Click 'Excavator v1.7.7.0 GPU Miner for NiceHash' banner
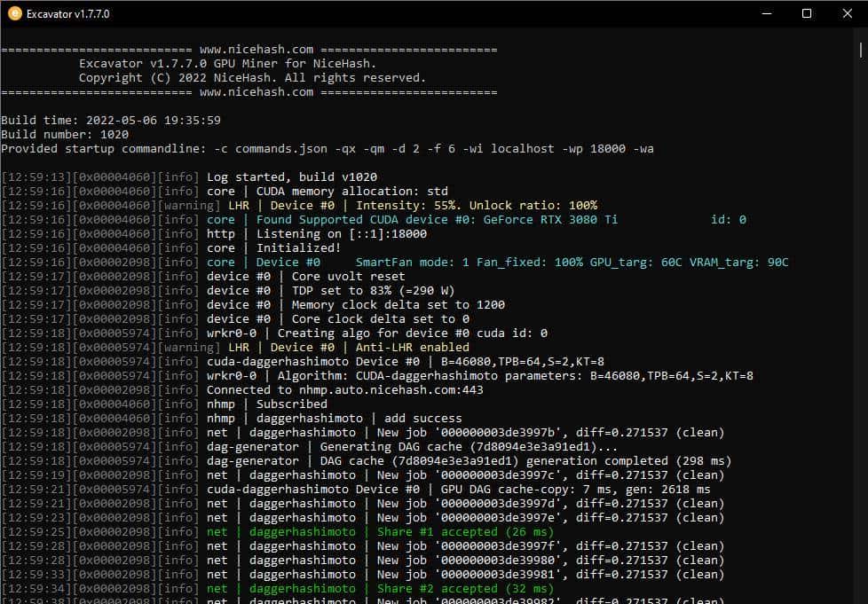This screenshot has width=868, height=604. (228, 64)
